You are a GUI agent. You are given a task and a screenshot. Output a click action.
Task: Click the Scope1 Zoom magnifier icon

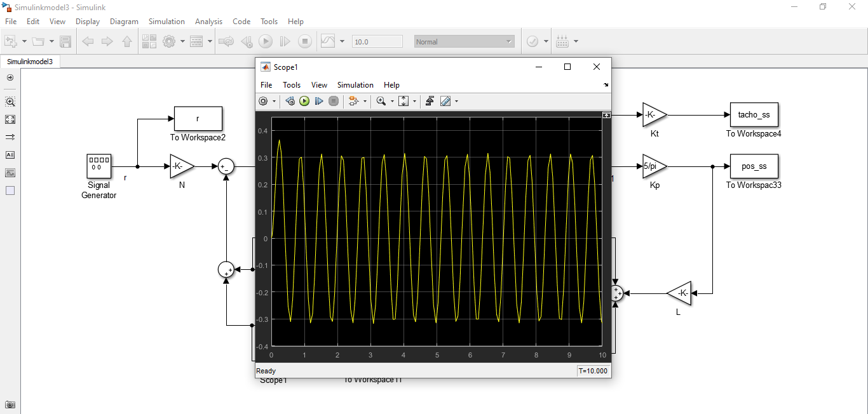click(381, 101)
